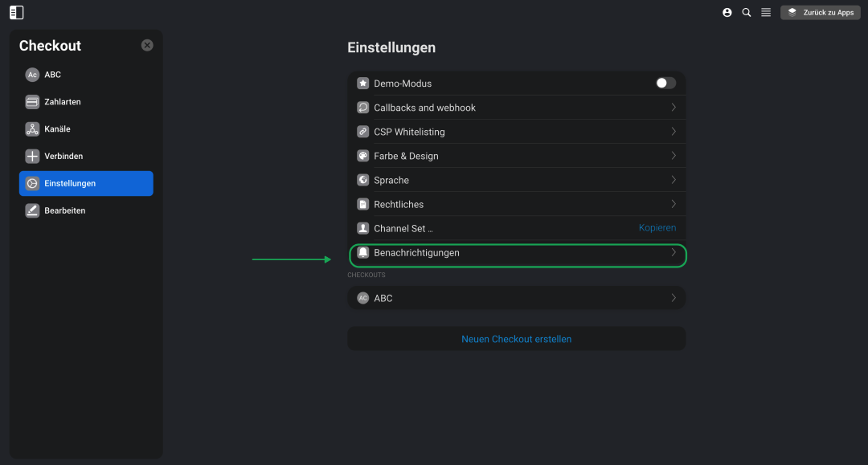
Task: Open the user account icon
Action: (727, 12)
